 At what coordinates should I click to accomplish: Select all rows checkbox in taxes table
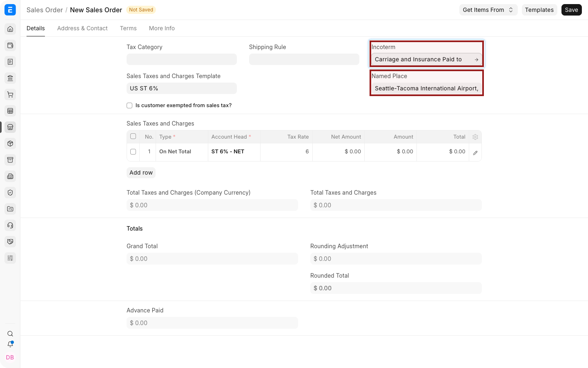tap(133, 136)
